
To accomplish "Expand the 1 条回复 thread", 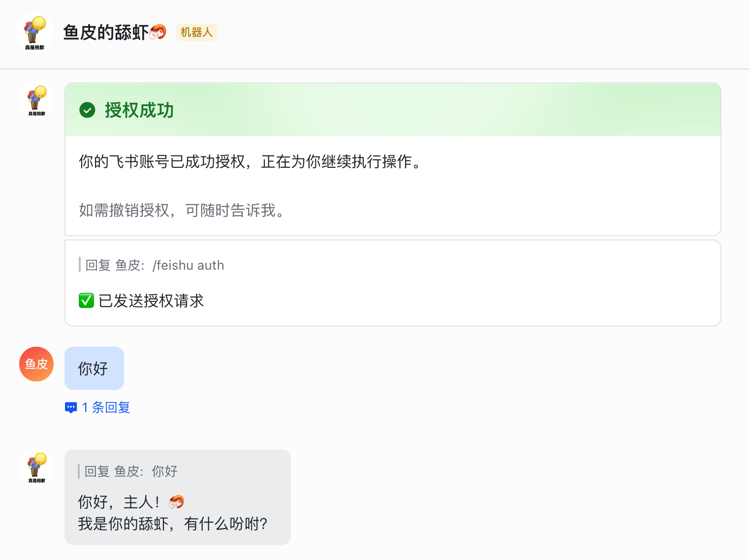I will pyautogui.click(x=106, y=407).
